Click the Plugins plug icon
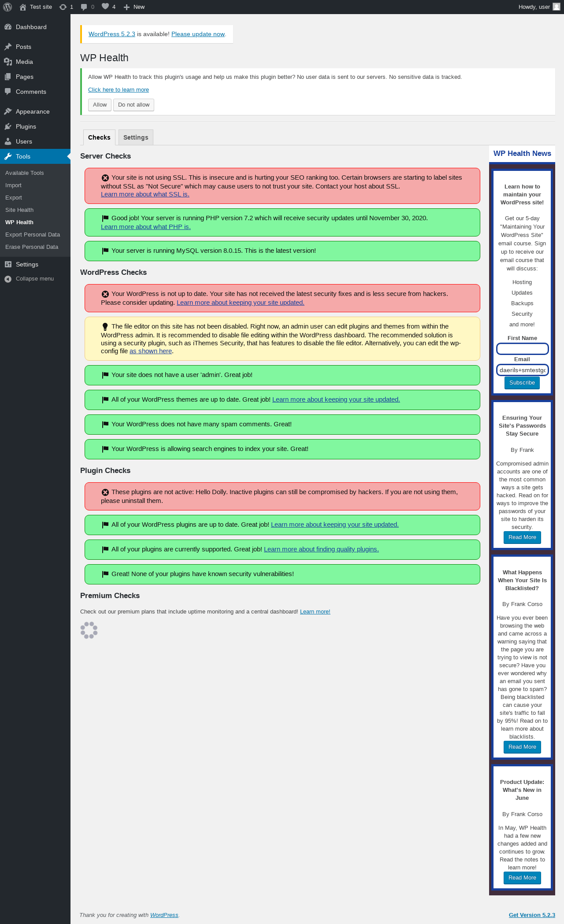Image resolution: width=564 pixels, height=924 pixels. 8,126
